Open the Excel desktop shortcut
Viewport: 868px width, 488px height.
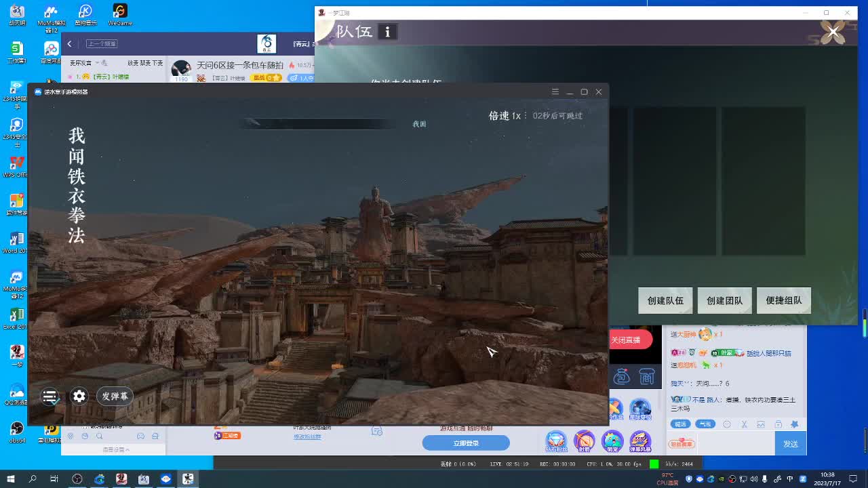pyautogui.click(x=16, y=318)
